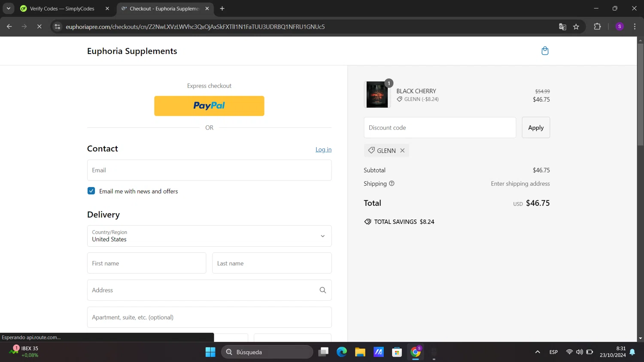
Task: Click the Black Cherry product thumbnail
Action: (377, 95)
